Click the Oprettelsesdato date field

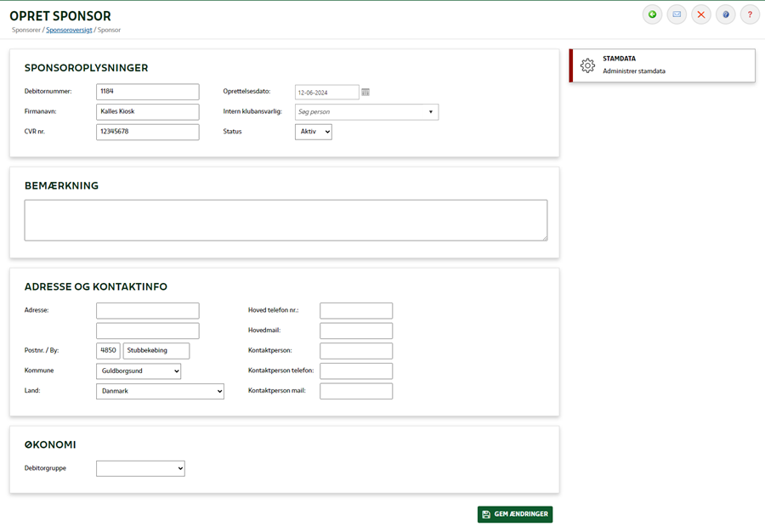pos(327,92)
